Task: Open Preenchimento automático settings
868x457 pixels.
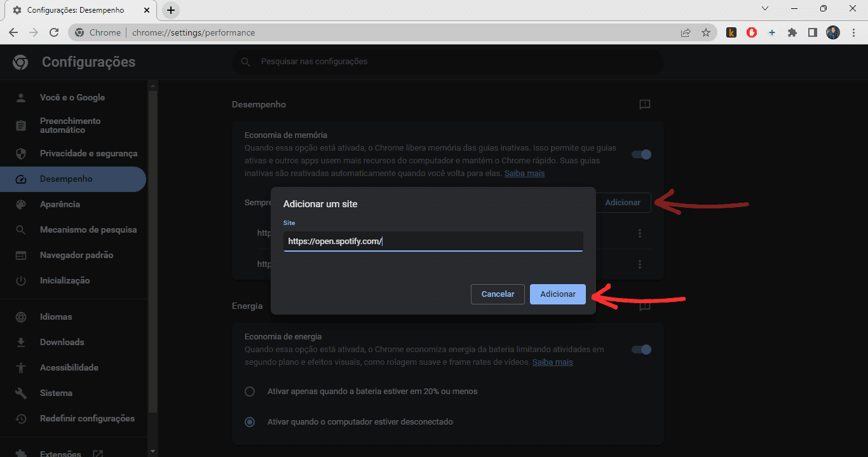Action: [x=73, y=125]
